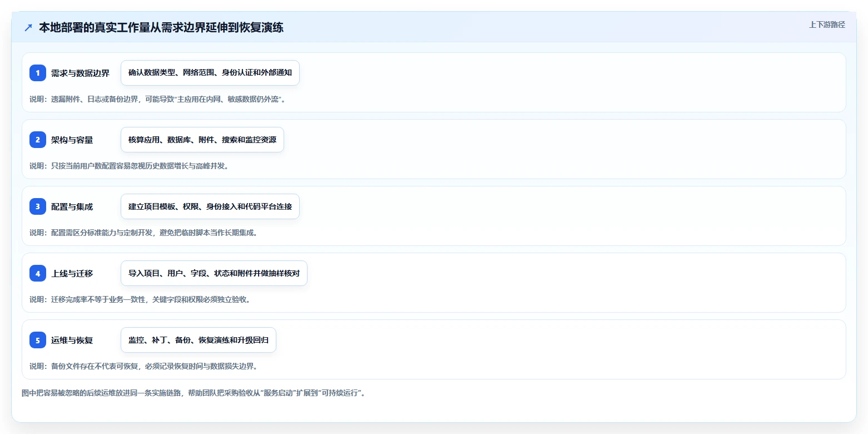
Task: Click the 上下游路径 label at top right
Action: click(x=827, y=24)
